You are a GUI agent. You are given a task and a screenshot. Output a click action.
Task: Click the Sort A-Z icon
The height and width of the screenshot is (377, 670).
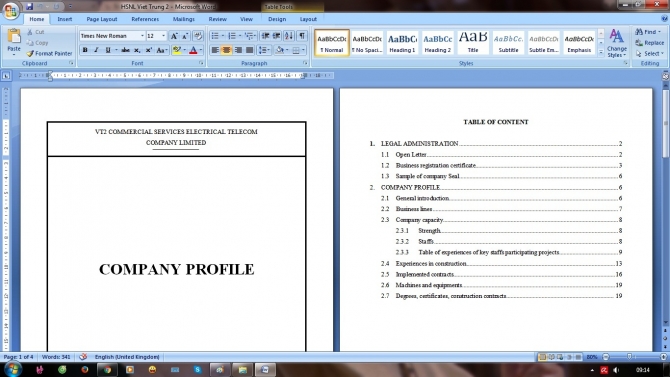pos(289,36)
